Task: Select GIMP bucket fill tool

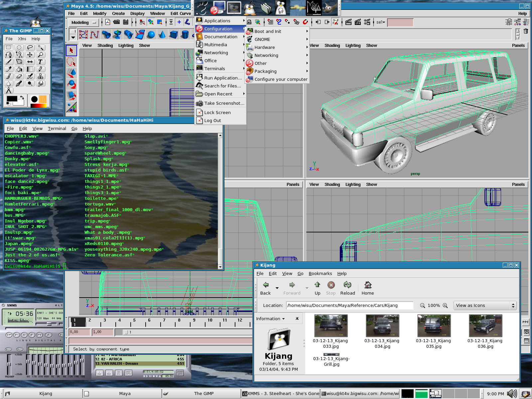Action: [x=19, y=69]
